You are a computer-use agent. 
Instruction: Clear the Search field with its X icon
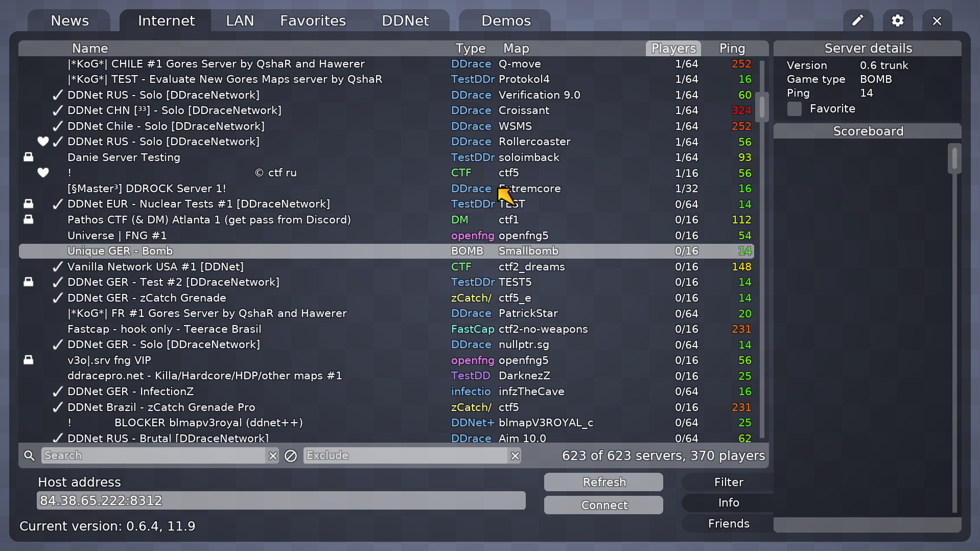coord(273,455)
